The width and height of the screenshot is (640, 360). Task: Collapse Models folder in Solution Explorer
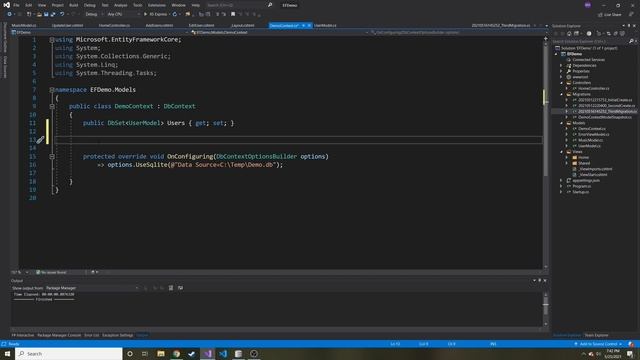pos(561,123)
